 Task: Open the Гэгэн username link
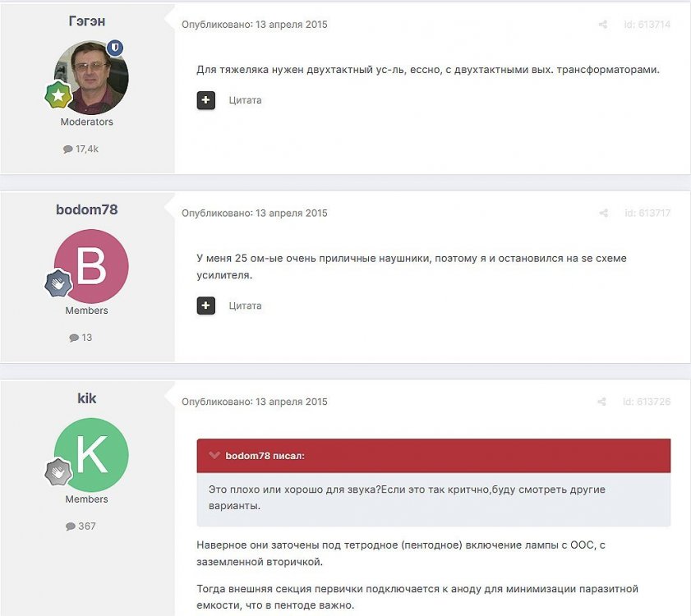pos(87,21)
